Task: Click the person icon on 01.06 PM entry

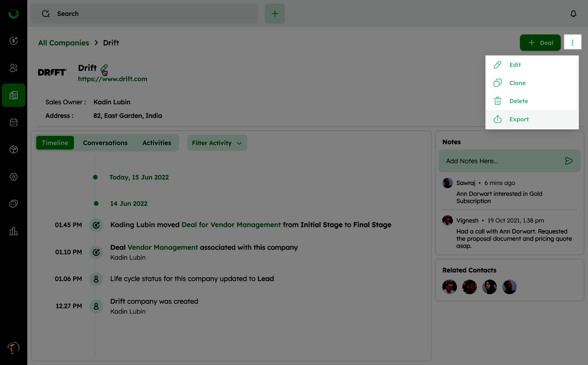Action: click(96, 279)
